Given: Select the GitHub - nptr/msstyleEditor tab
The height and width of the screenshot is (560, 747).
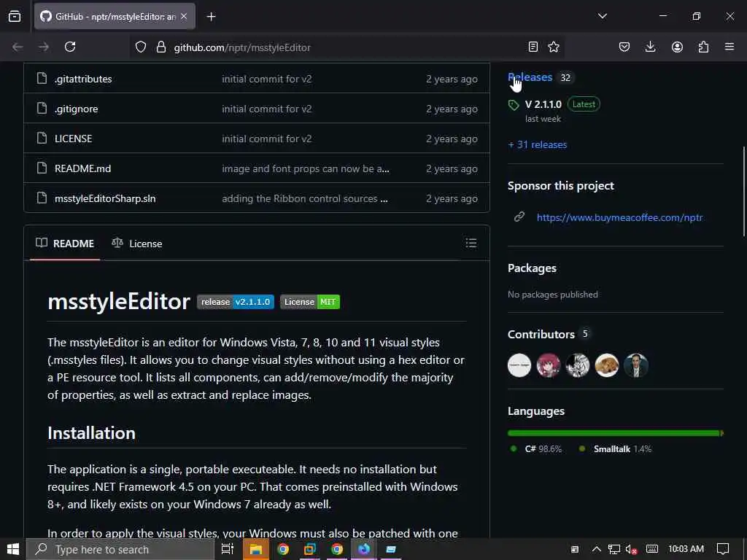Looking at the screenshot, I should tap(115, 17).
